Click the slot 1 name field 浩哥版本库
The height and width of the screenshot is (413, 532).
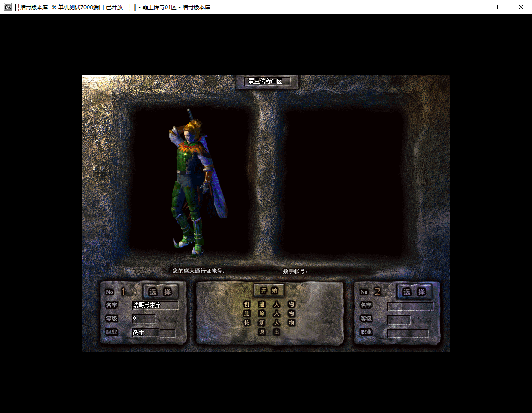[x=156, y=306]
